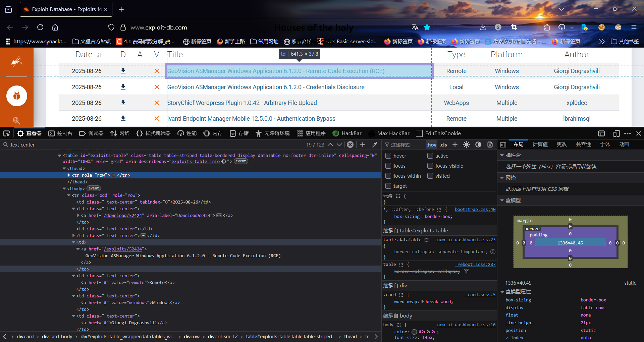Click body color swatch #2c2c2c
Viewport: 644px width, 342px height.
(x=414, y=332)
